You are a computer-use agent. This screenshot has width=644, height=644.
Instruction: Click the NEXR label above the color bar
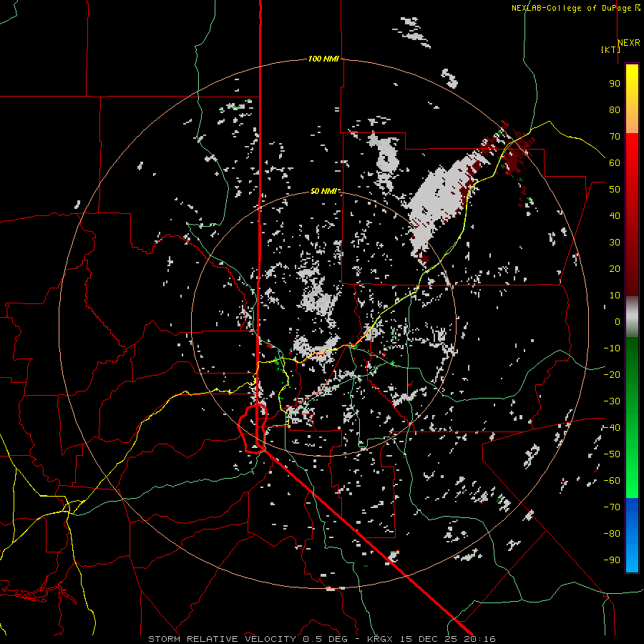628,43
